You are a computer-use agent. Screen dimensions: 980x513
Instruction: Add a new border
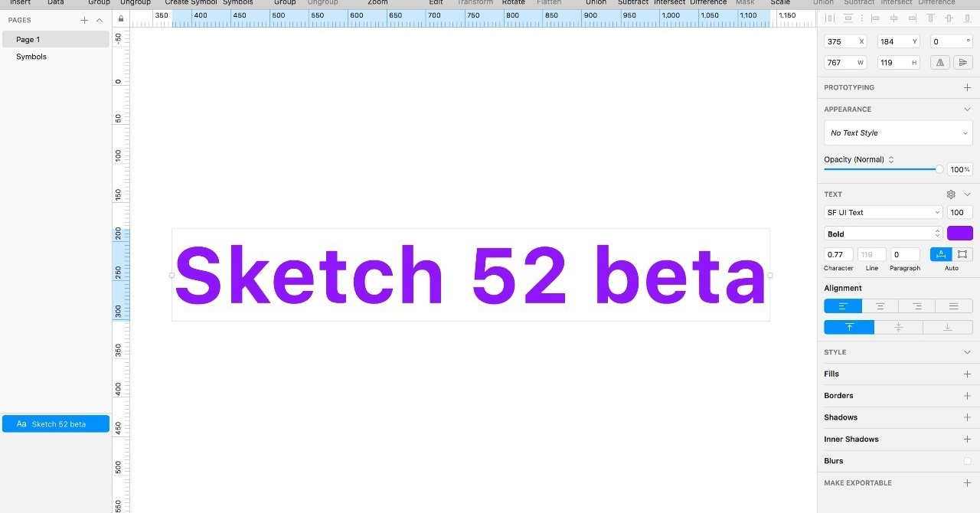(x=967, y=396)
